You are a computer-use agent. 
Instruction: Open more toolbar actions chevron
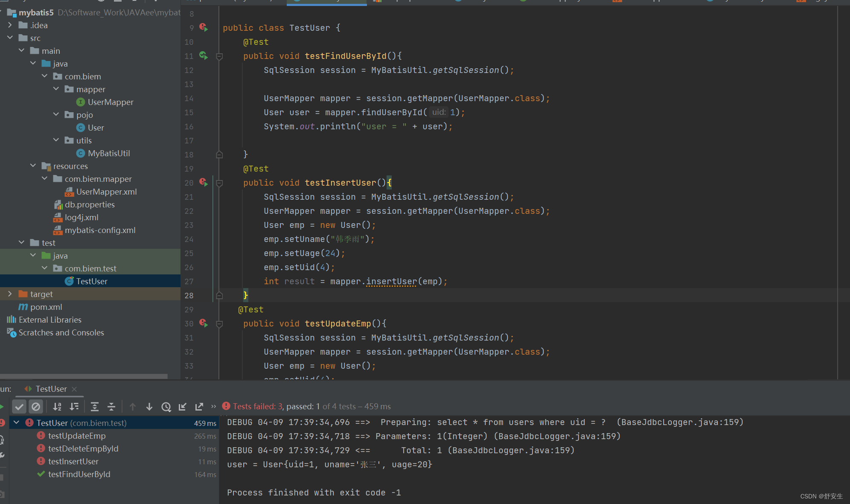pyautogui.click(x=213, y=406)
